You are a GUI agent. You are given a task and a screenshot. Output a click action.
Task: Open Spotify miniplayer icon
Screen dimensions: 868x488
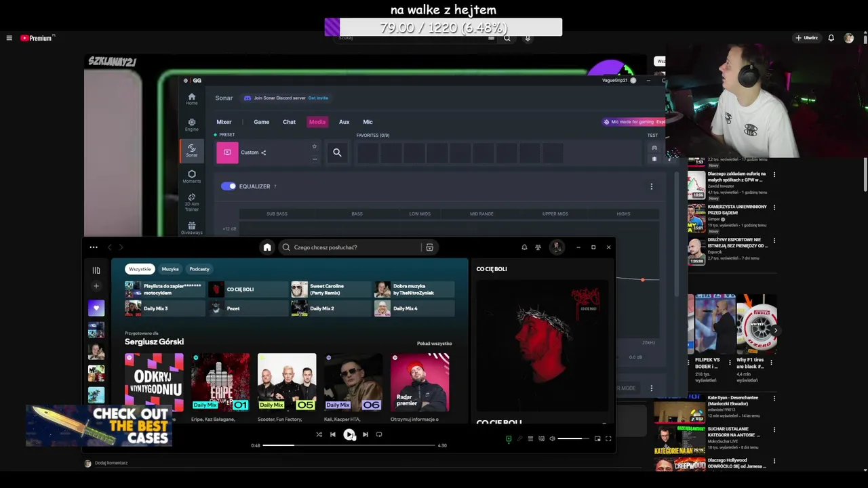click(597, 439)
